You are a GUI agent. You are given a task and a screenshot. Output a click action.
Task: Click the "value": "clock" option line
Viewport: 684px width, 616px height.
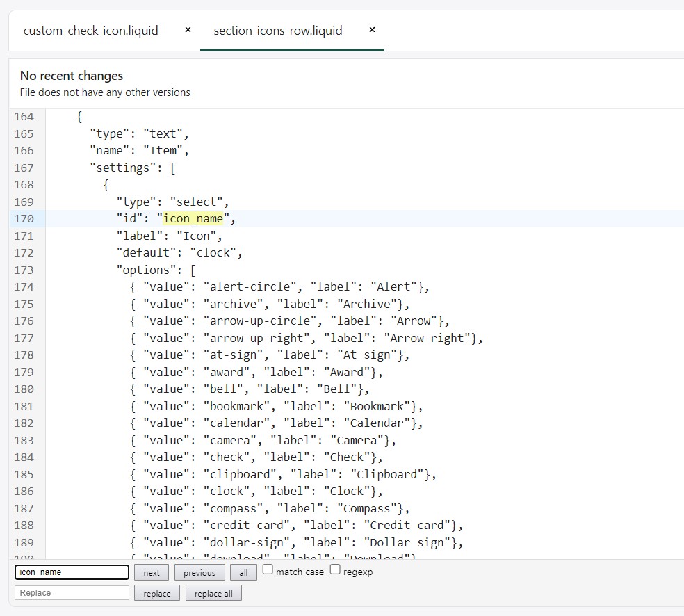pyautogui.click(x=256, y=491)
